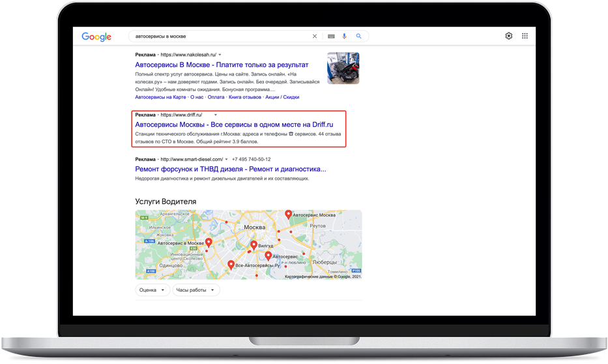
Task: Clear the search query with the X icon
Action: 315,36
